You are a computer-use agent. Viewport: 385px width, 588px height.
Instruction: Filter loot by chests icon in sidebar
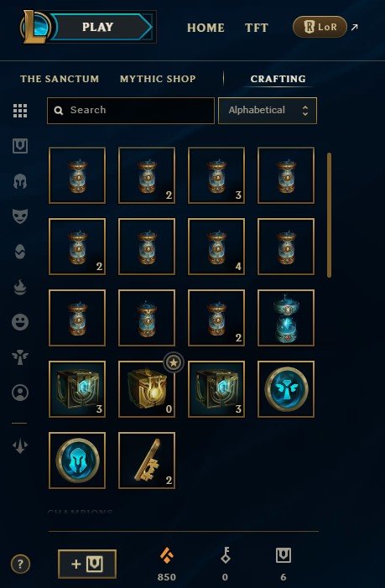pos(20,146)
